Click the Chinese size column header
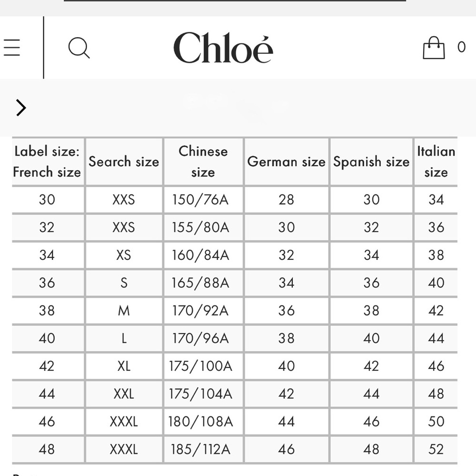 [x=203, y=161]
